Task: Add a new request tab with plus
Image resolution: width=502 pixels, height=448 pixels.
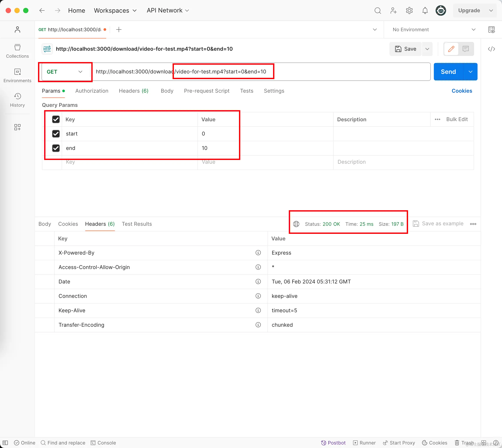Action: (x=119, y=30)
